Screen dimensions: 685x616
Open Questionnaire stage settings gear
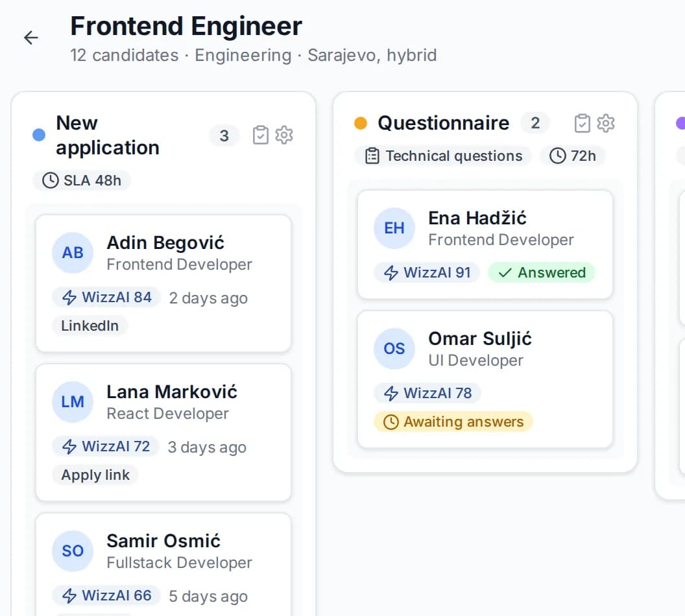click(606, 124)
